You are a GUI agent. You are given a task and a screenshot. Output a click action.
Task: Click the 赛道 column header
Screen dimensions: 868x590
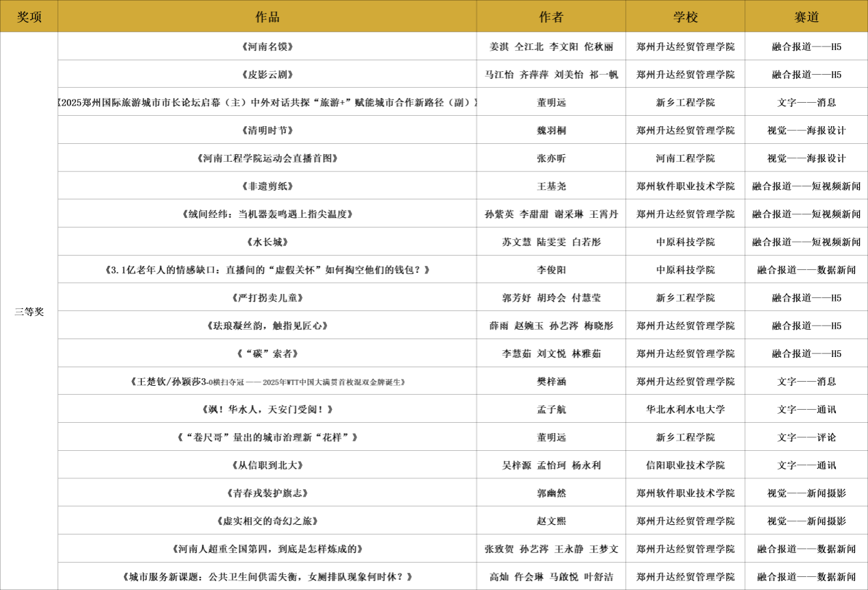click(806, 16)
